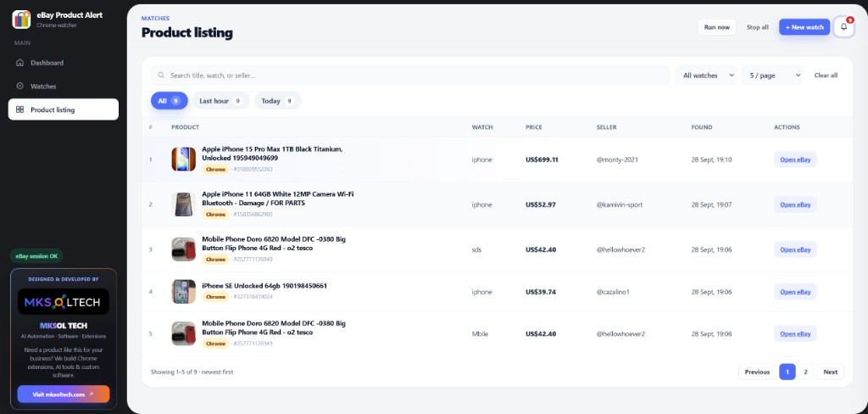Click the search magnifier icon
The image size is (868, 414).
click(161, 76)
